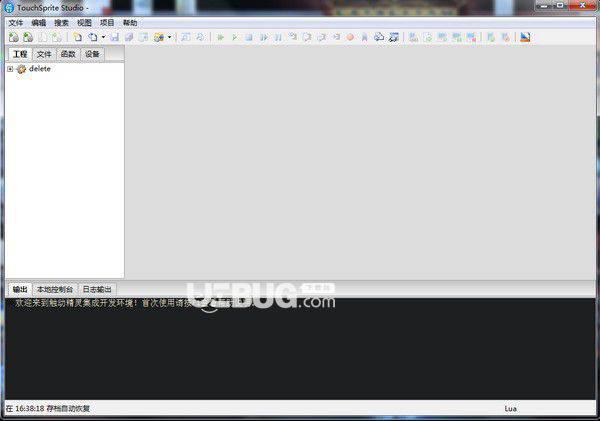This screenshot has height=421, width=600.
Task: Click the bookmark ribbon toolbar icon
Action: coord(365,37)
